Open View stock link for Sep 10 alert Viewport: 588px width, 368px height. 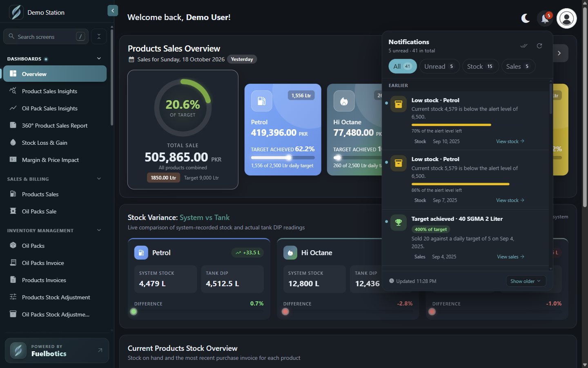(510, 141)
